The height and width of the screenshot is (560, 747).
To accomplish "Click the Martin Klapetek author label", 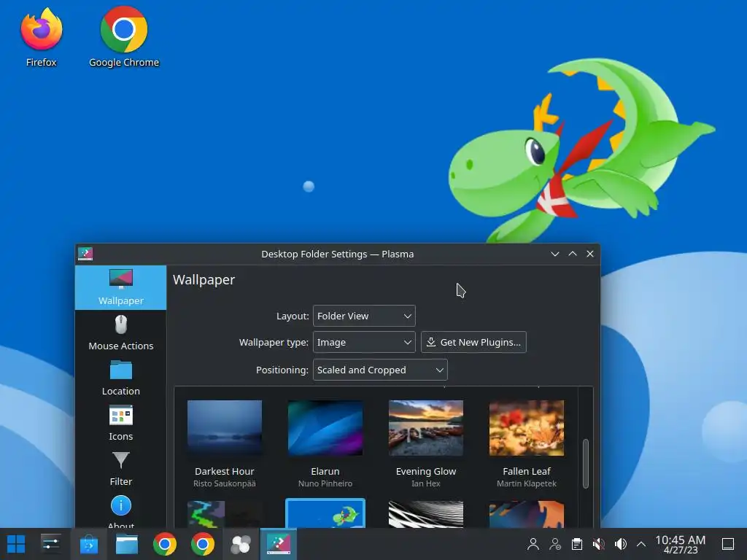I will point(527,484).
